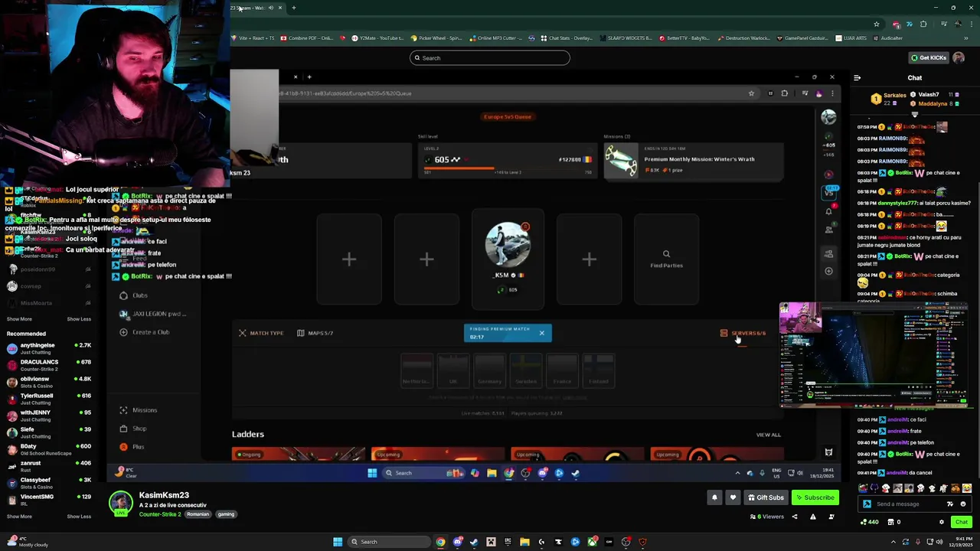980x551 pixels.
Task: Bookmark this page with star icon
Action: point(877,24)
